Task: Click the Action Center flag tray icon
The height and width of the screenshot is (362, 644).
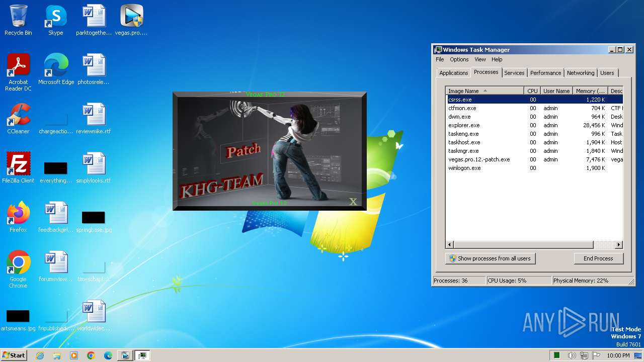Action: [596, 355]
